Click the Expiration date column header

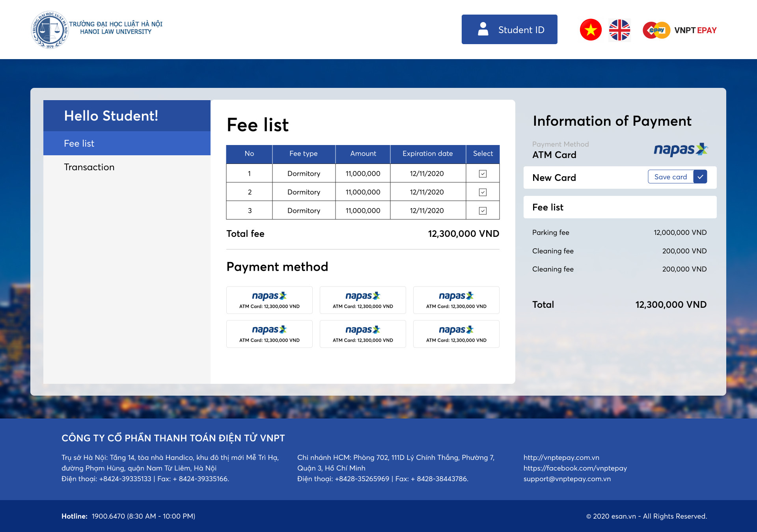click(428, 154)
